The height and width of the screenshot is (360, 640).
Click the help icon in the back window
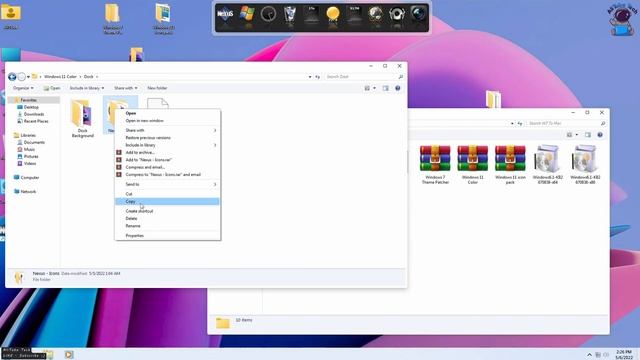(x=600, y=135)
